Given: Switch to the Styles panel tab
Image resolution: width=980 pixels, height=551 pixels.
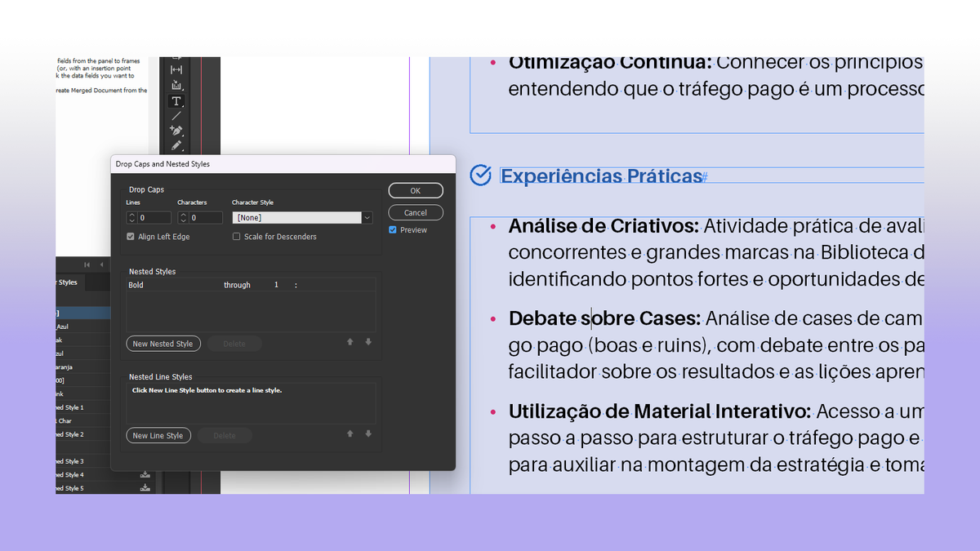Looking at the screenshot, I should click(x=67, y=282).
